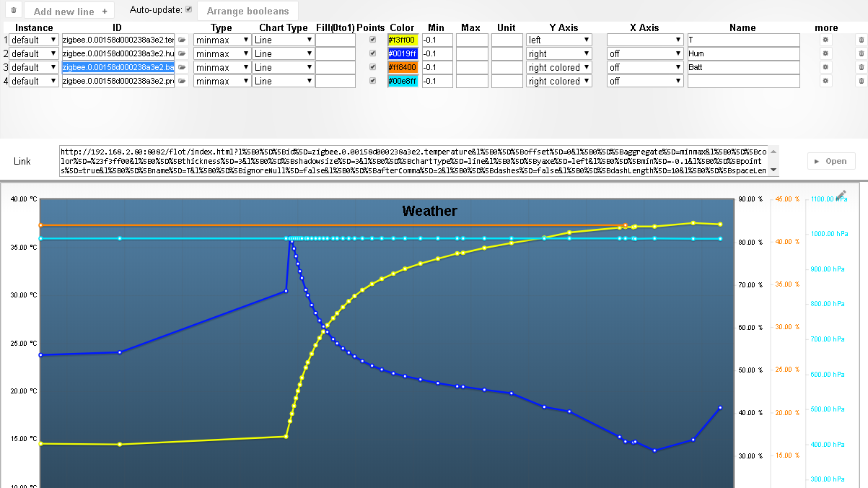Viewport: 868px width, 488px height.
Task: Toggle Points checkbox for row 4
Action: tap(372, 81)
